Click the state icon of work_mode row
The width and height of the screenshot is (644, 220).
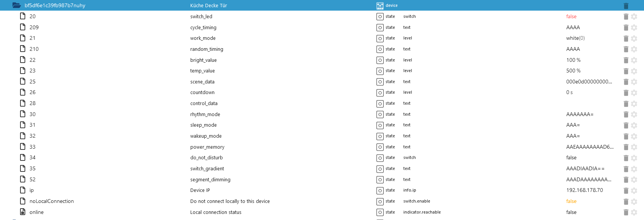(380, 38)
